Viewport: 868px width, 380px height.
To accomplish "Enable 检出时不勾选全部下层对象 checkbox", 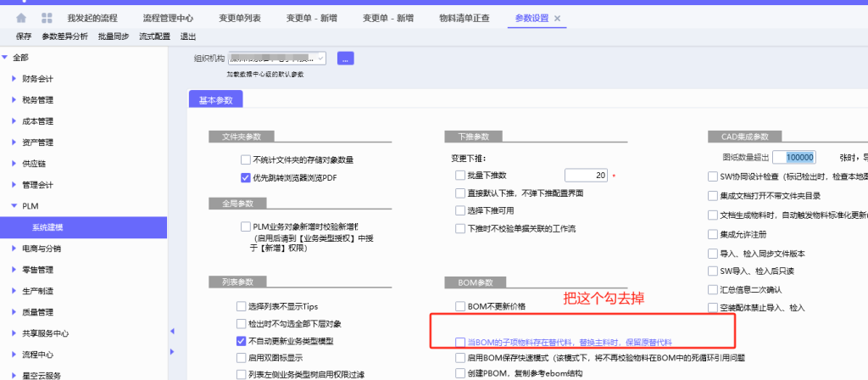I will pyautogui.click(x=241, y=323).
